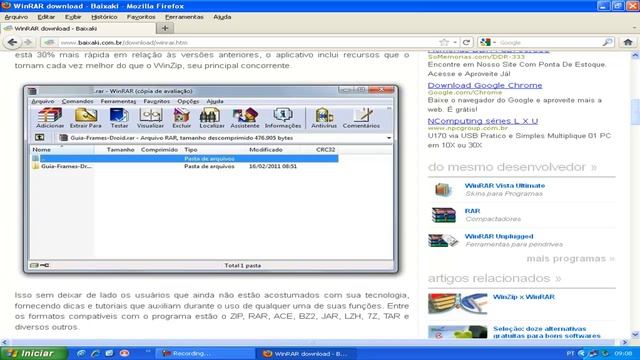Click the Ferramentas para pendrives subtitle text

(x=513, y=244)
